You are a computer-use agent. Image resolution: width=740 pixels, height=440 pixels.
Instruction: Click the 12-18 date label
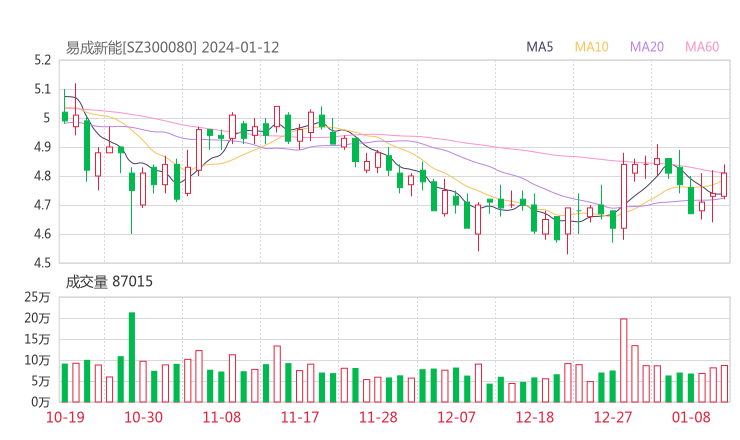coord(535,417)
